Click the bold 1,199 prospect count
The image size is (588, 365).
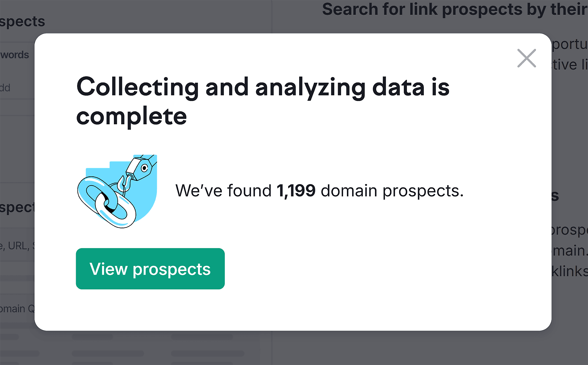pyautogui.click(x=296, y=190)
